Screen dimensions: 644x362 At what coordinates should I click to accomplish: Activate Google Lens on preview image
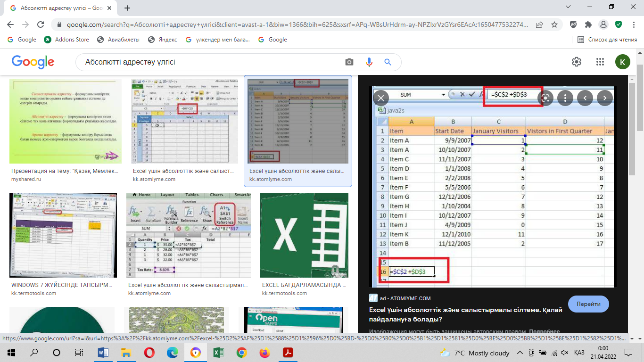(545, 98)
